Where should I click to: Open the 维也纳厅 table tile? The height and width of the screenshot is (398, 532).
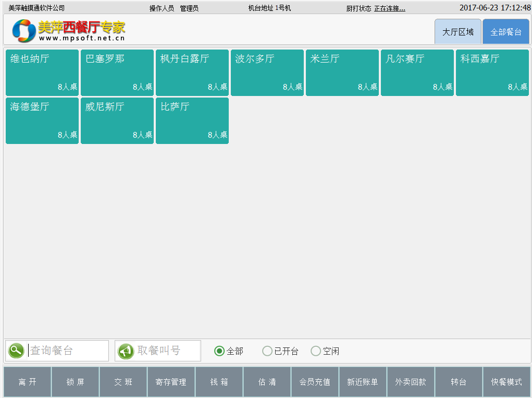pos(42,73)
